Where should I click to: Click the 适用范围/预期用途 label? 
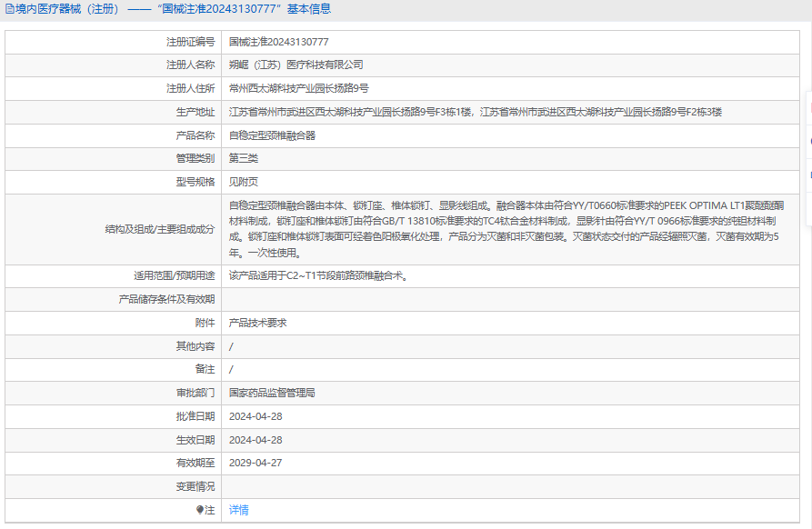(174, 276)
